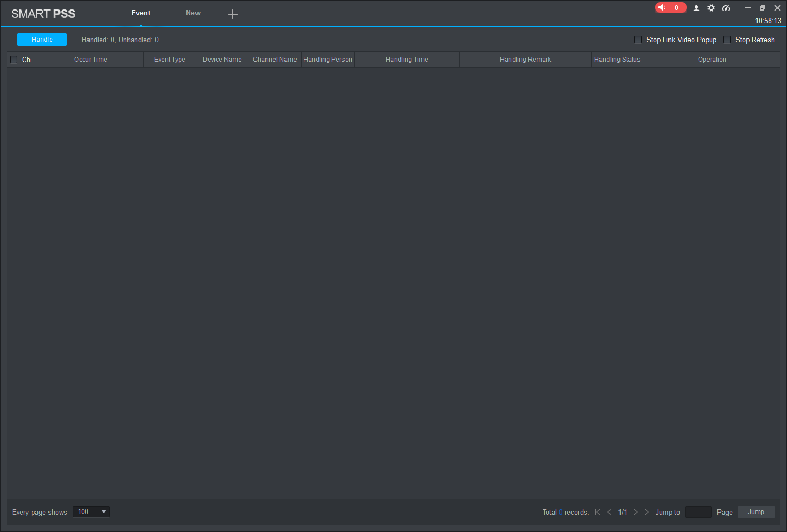
Task: Click the 1/1 page indicator
Action: click(623, 513)
